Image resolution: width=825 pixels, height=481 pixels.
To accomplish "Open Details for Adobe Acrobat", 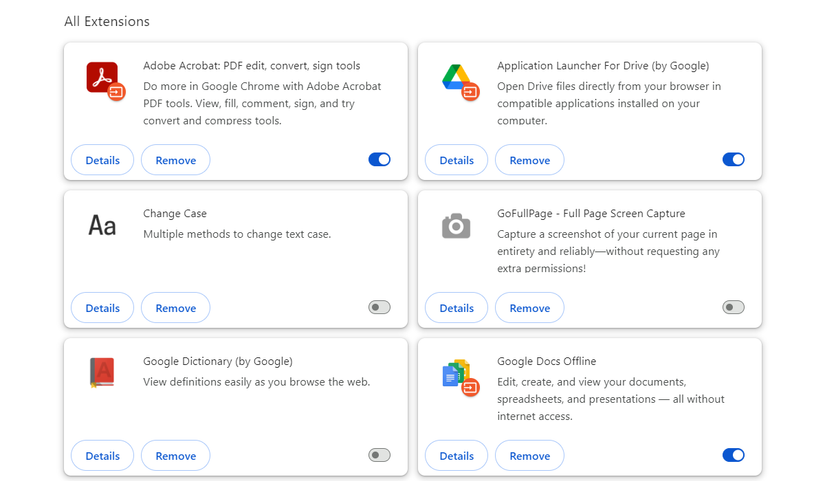I will tap(102, 160).
